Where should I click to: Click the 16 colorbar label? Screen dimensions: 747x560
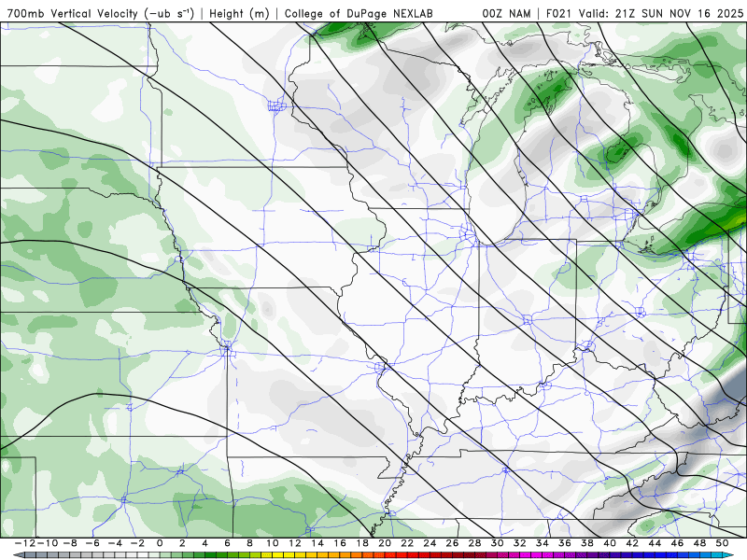pyautogui.click(x=340, y=543)
